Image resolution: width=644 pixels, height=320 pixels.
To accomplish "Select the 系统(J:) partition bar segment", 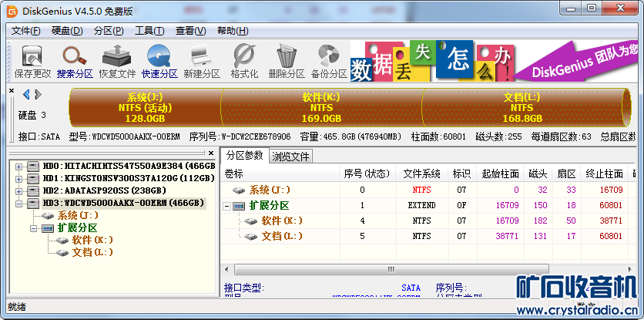I will pyautogui.click(x=145, y=108).
